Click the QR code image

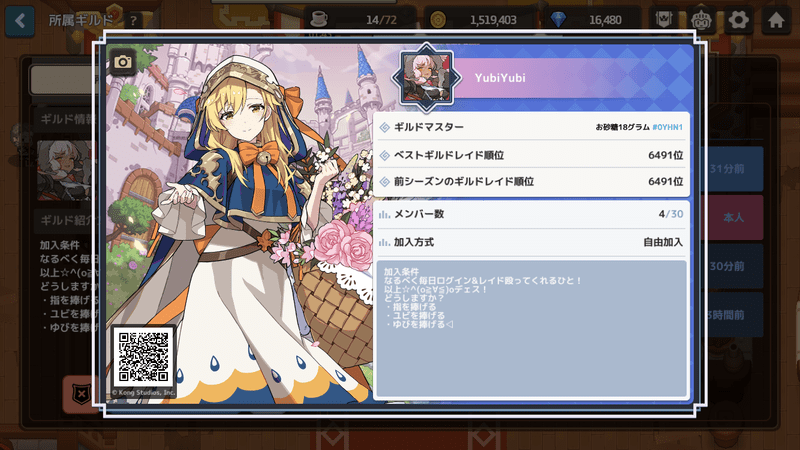click(143, 357)
